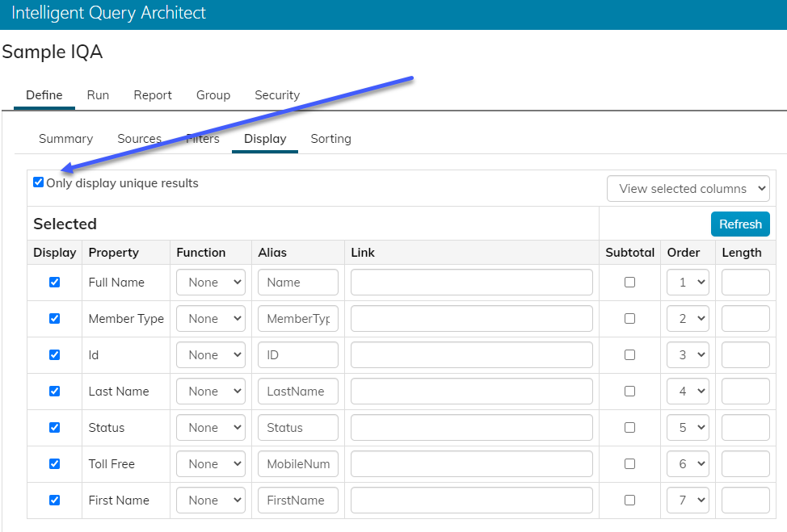
Task: Click the Length field for Status row
Action: 745,428
